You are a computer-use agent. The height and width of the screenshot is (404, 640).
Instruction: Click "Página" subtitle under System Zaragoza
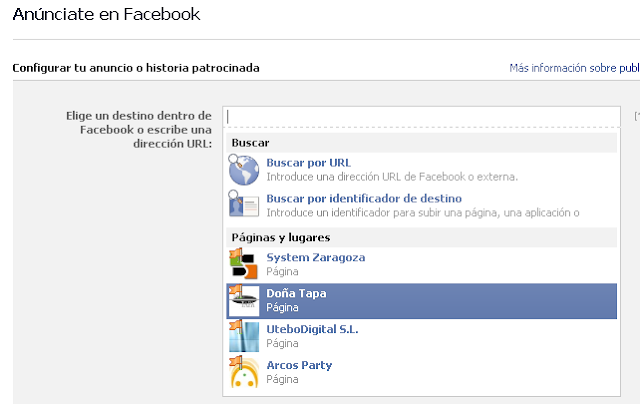(x=282, y=271)
